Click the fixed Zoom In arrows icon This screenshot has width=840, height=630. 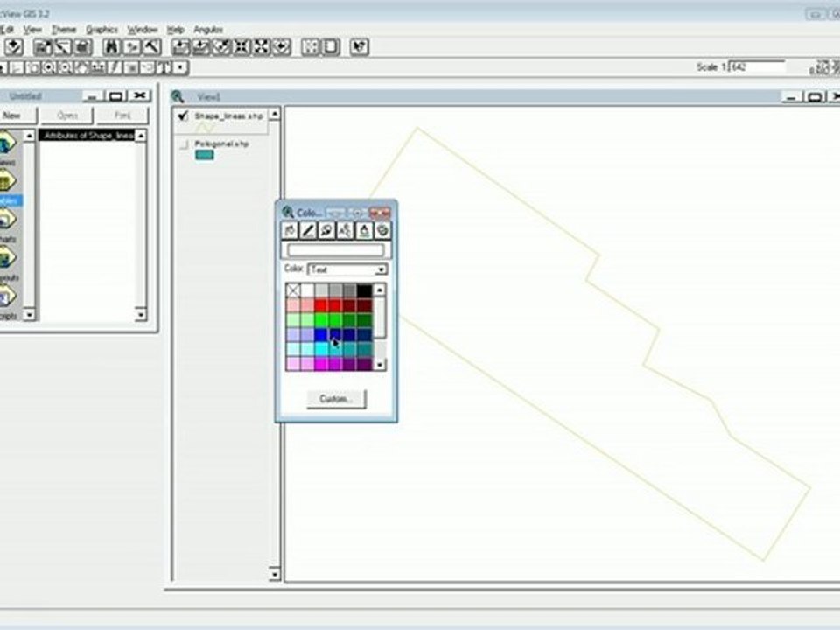click(x=241, y=47)
